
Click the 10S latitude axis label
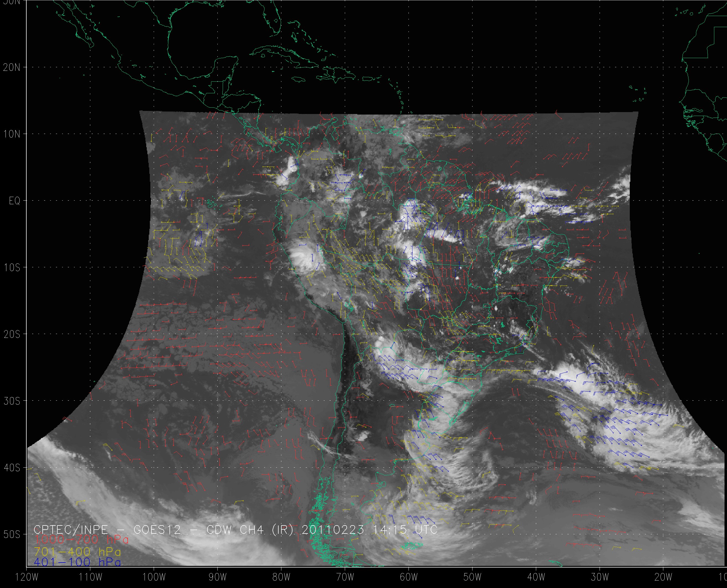coord(12,268)
